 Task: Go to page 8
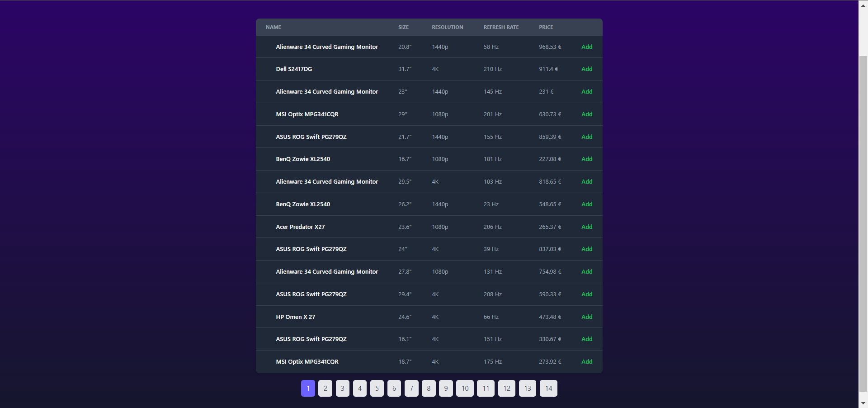click(x=429, y=388)
